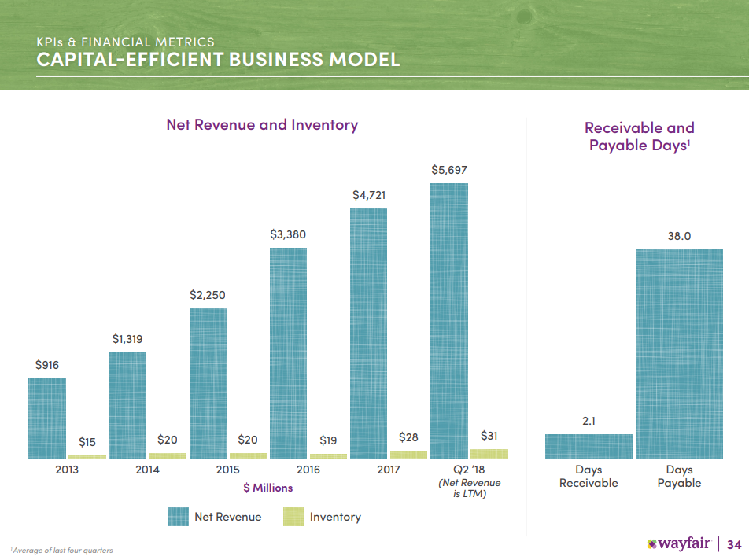Click the '$31' inventory label
This screenshot has width=749, height=560.
click(489, 436)
